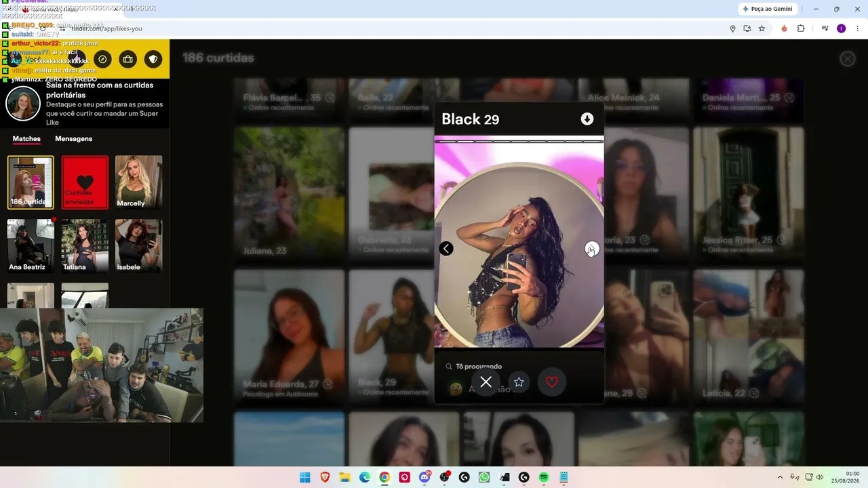Open the flame browser extension

[x=785, y=28]
